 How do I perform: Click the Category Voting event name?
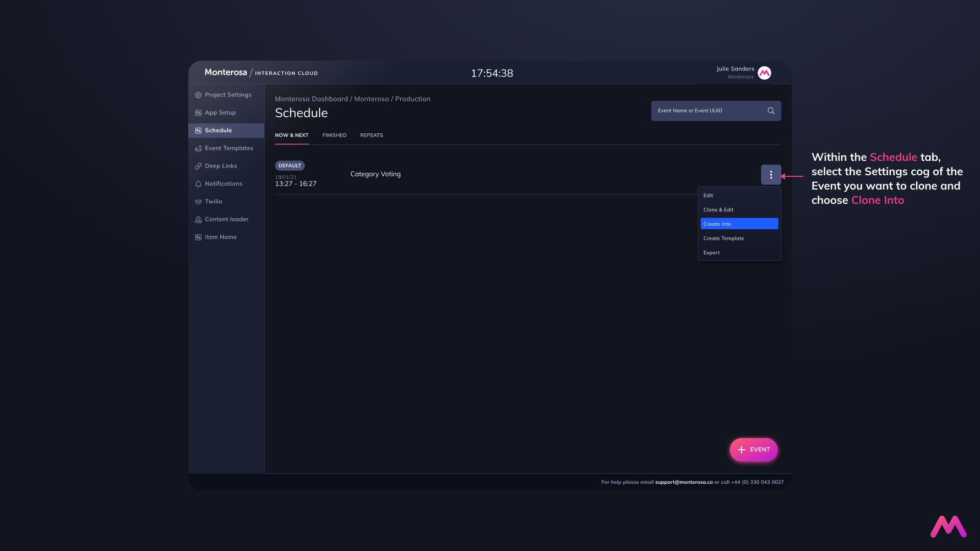[375, 174]
